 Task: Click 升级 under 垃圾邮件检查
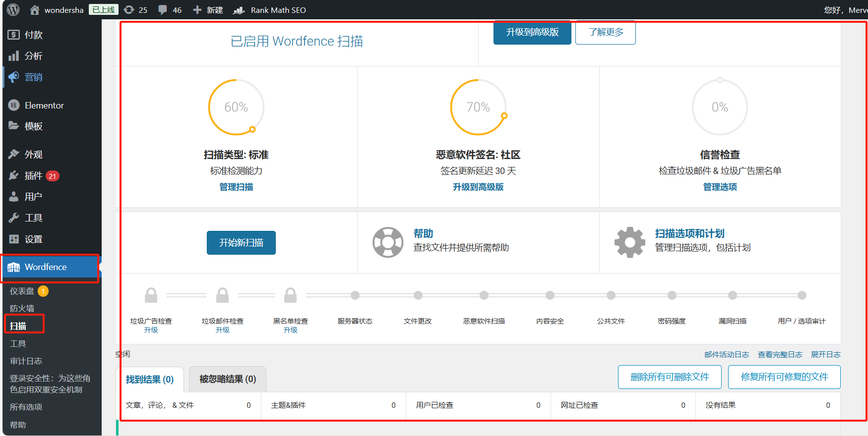(223, 330)
